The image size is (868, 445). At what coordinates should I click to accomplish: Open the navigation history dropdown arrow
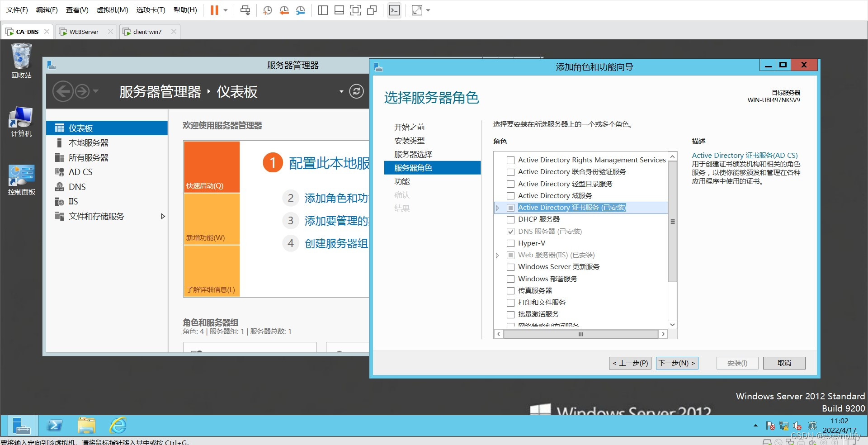[95, 92]
